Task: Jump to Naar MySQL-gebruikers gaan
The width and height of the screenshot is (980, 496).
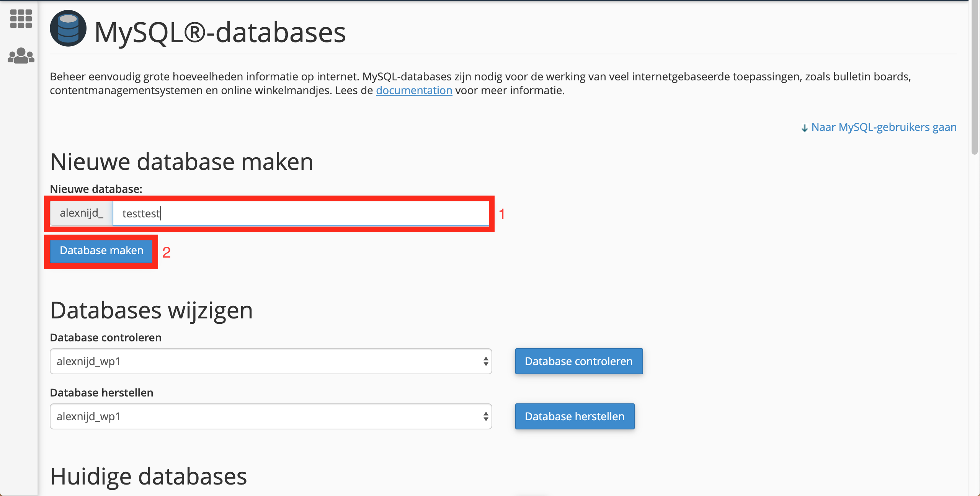Action: click(884, 127)
